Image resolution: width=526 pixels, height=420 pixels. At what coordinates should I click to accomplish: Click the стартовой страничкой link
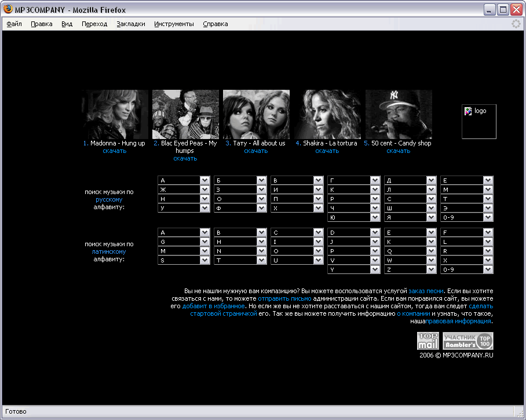(224, 313)
